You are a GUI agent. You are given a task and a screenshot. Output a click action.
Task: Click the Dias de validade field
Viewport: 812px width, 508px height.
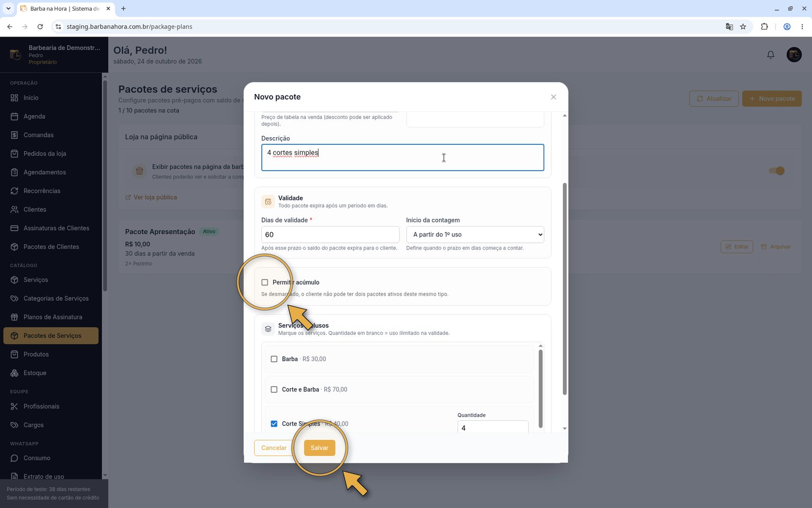(x=330, y=235)
